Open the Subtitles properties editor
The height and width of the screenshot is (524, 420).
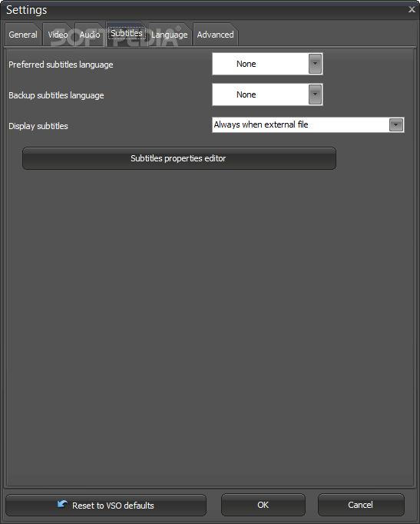coord(179,158)
